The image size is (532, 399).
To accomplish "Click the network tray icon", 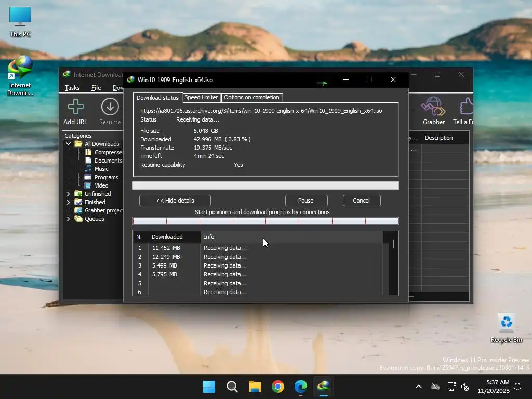I will click(451, 387).
